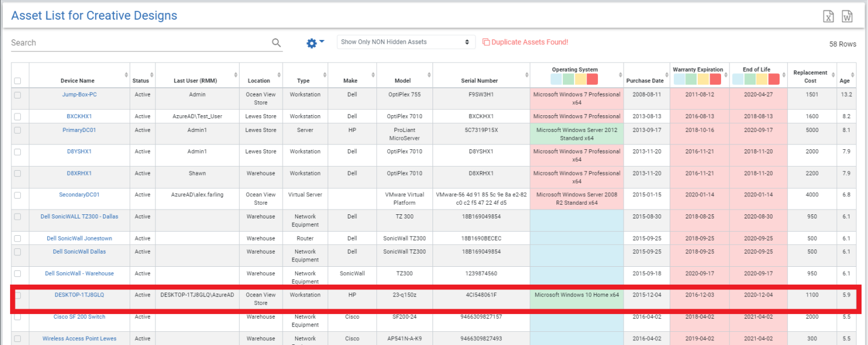Open the SecondaryDC01 device link
This screenshot has height=345, width=868.
[x=79, y=195]
